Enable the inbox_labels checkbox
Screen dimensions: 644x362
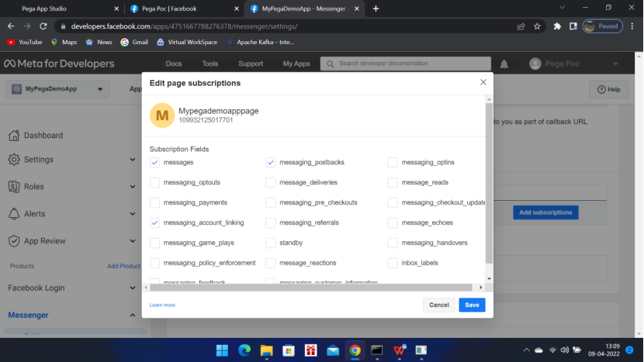pyautogui.click(x=393, y=263)
